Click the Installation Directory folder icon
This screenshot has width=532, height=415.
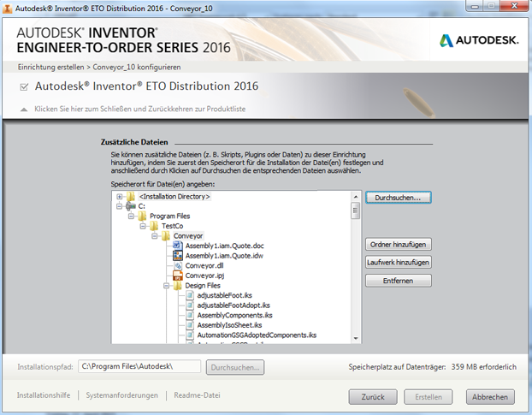point(131,196)
